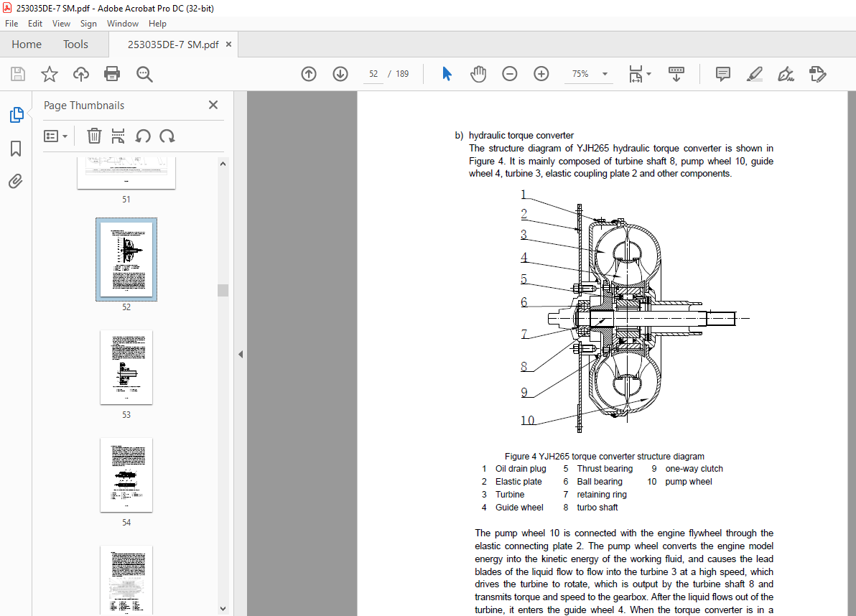The width and height of the screenshot is (856, 616).
Task: Select page 53 thumbnail
Action: click(x=126, y=367)
